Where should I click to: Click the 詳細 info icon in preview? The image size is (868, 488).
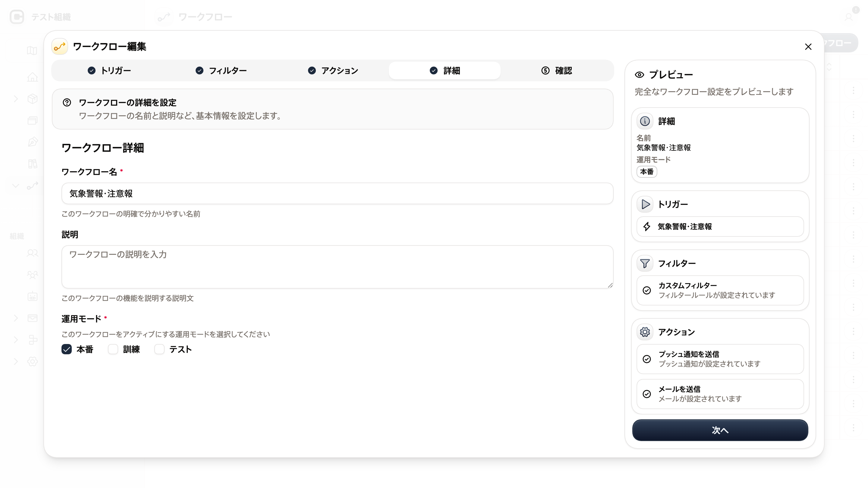645,121
